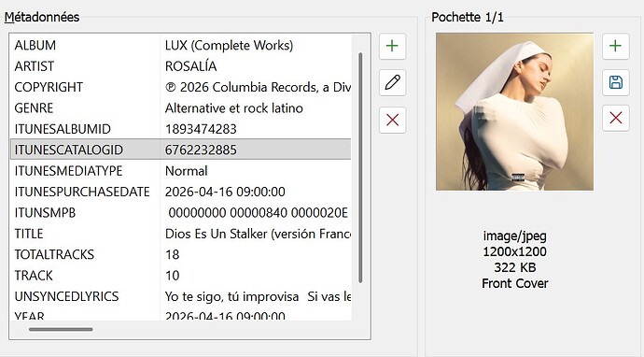Click the Front Cover type label

(514, 283)
